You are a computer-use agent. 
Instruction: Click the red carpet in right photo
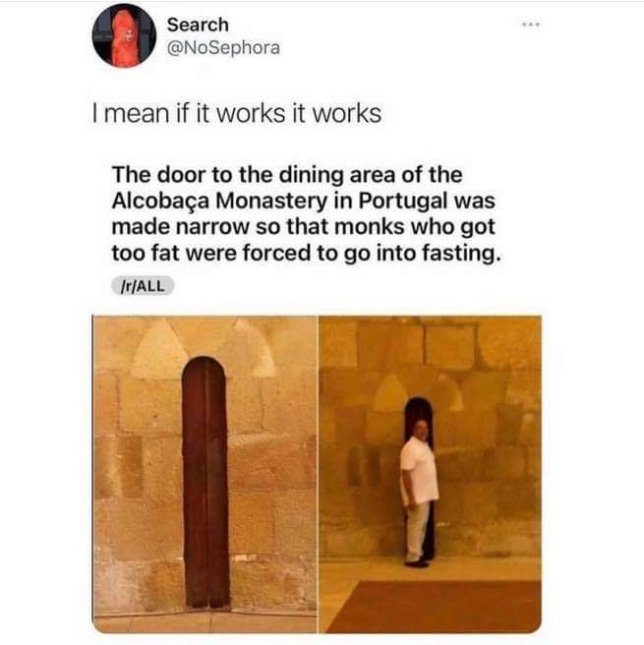point(436,606)
